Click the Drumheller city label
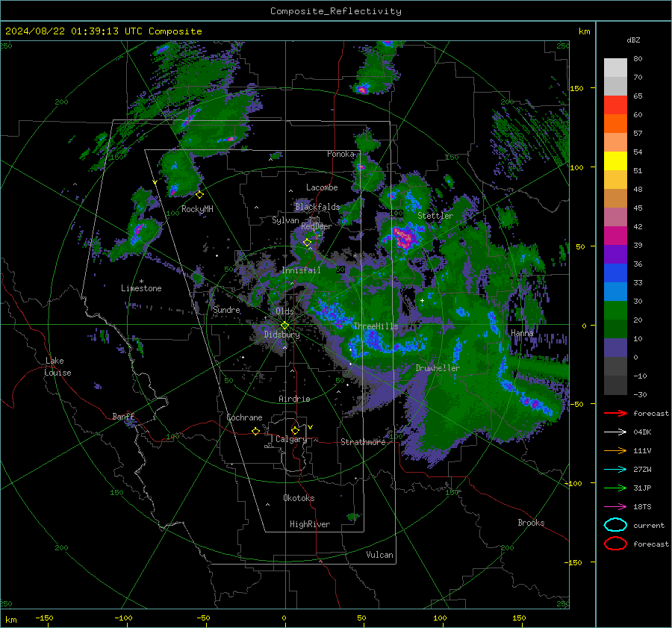 click(438, 368)
